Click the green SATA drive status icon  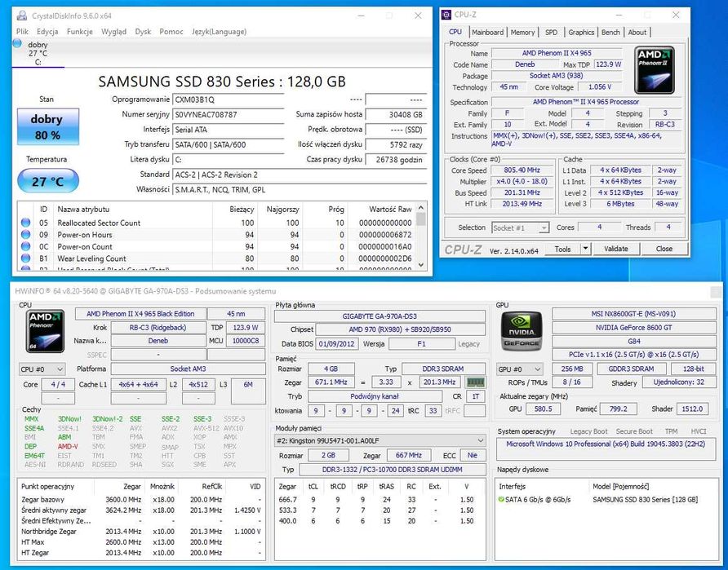(501, 500)
